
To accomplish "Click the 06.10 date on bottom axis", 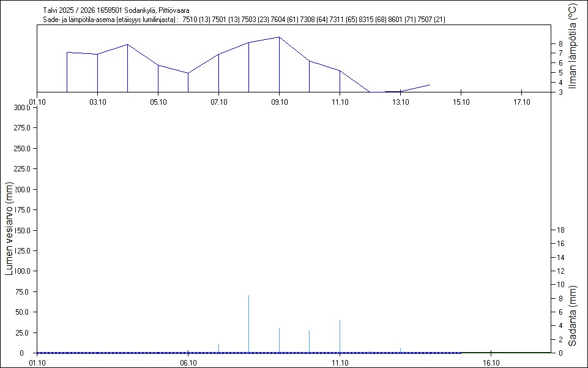I will click(188, 362).
